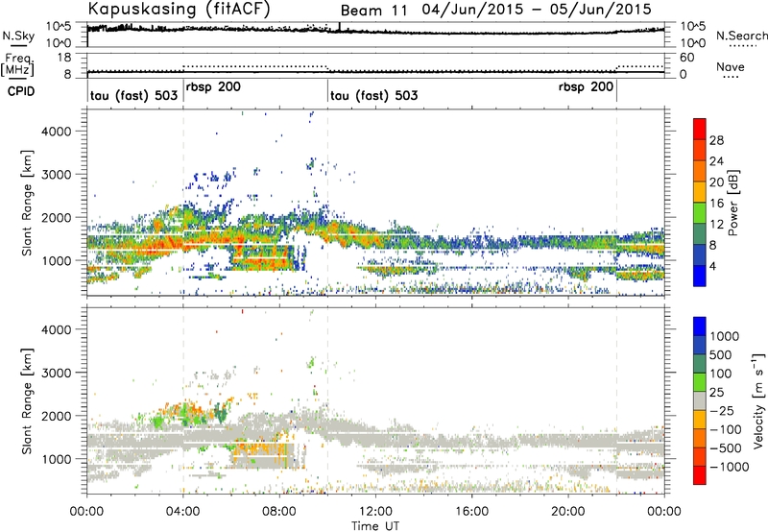Click the '18' frequency axis tick
Viewport: 768px width, 532px height.
64,58
